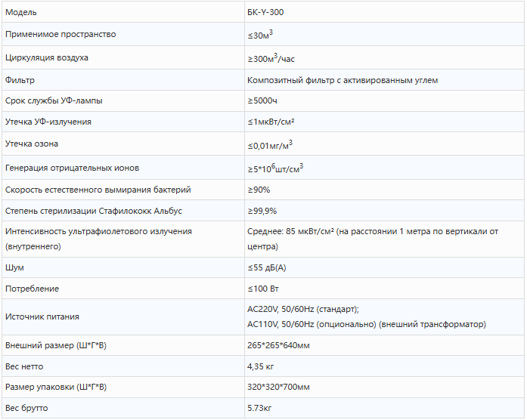527x420 pixels.
Task: Select the ≥5000ч lamp life value
Action: pos(261,101)
